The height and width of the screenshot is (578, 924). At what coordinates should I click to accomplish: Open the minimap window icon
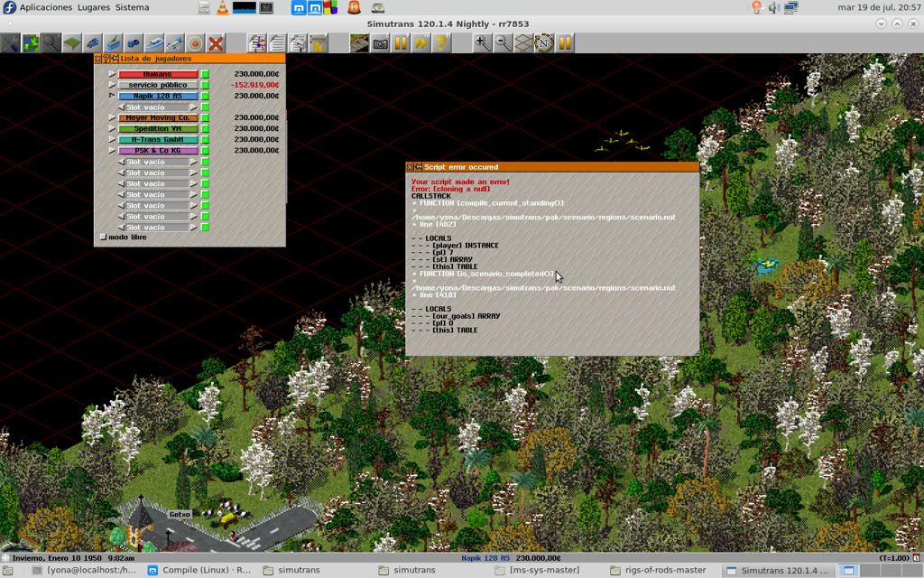31,43
